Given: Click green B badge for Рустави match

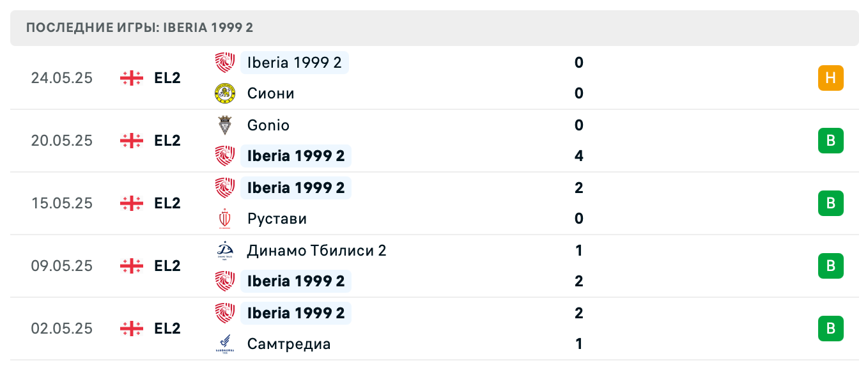Looking at the screenshot, I should (830, 203).
